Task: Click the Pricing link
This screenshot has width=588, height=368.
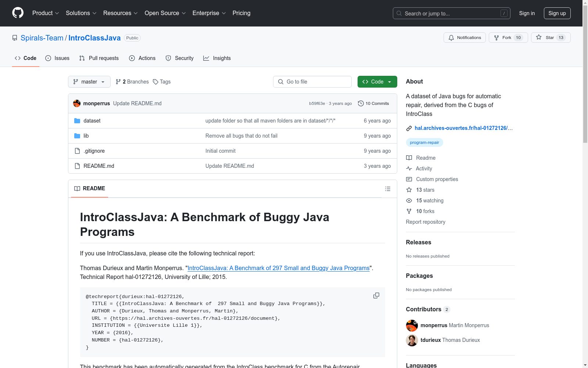Action: 241,13
